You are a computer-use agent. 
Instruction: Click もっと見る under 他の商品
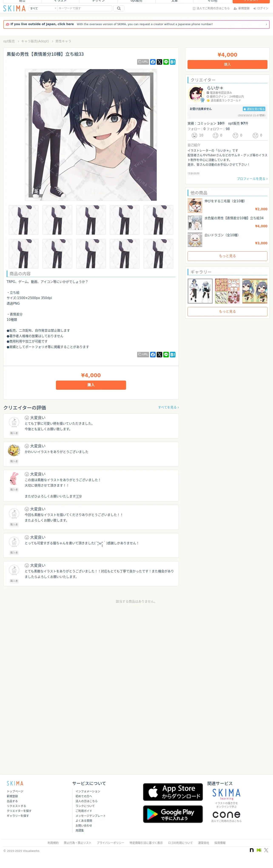(x=227, y=256)
